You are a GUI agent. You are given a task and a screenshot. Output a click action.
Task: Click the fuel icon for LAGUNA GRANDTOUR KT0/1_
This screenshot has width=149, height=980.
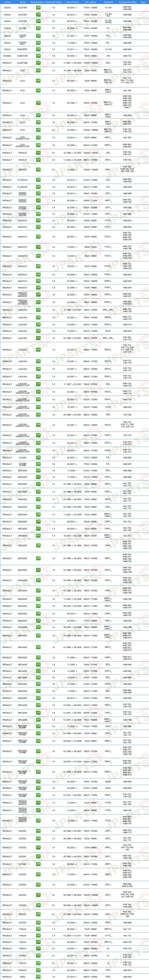coord(38,407)
